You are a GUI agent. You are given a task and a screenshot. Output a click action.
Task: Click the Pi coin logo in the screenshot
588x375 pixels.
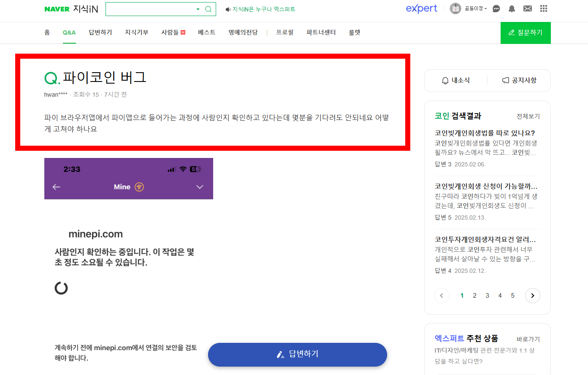[139, 187]
